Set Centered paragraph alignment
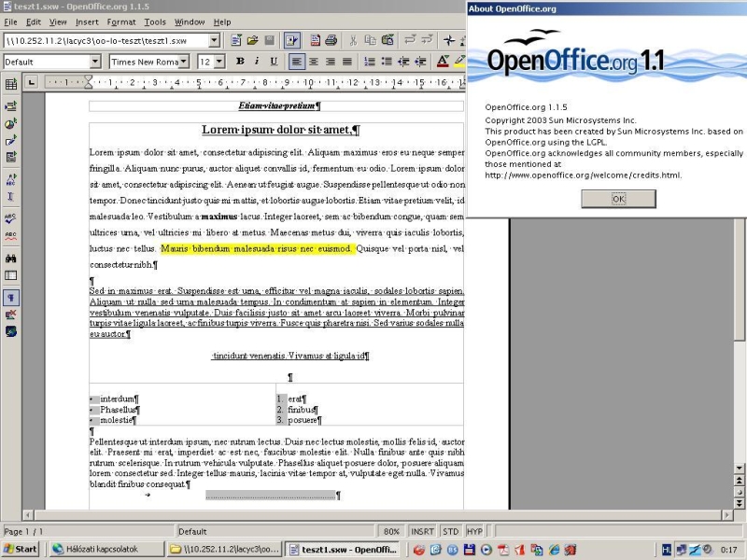747x560 pixels. coord(314,62)
